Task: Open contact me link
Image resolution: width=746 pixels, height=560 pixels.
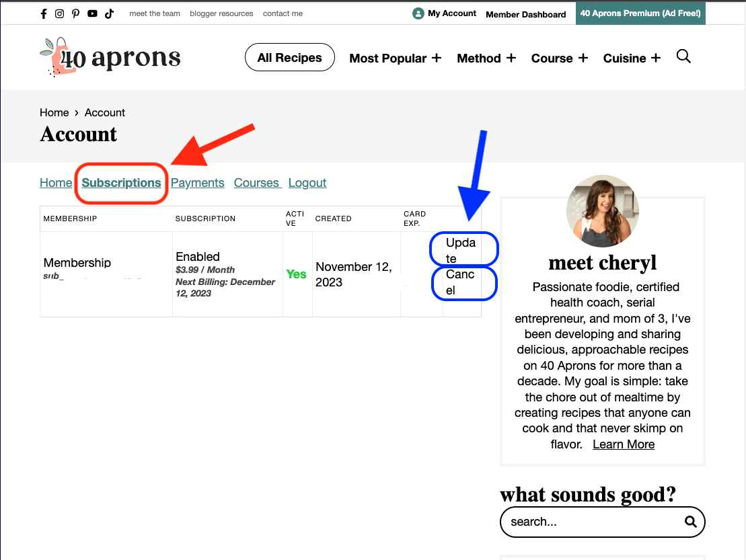Action: tap(283, 14)
